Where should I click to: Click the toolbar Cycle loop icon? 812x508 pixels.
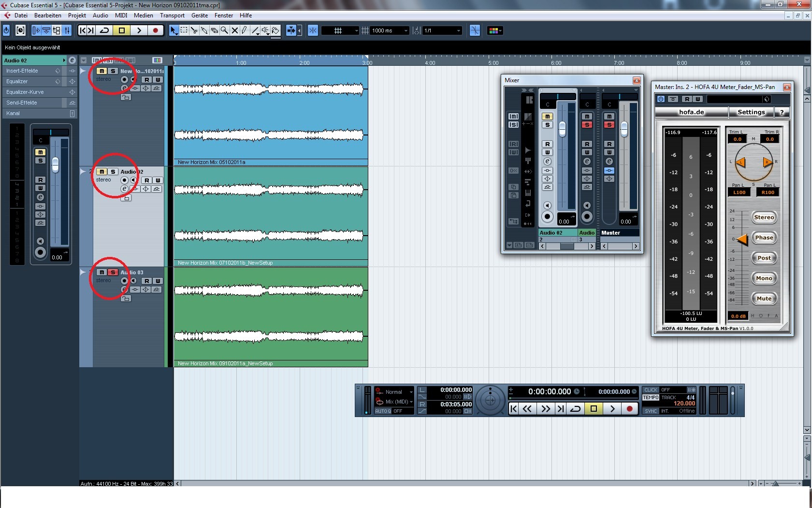coord(104,30)
